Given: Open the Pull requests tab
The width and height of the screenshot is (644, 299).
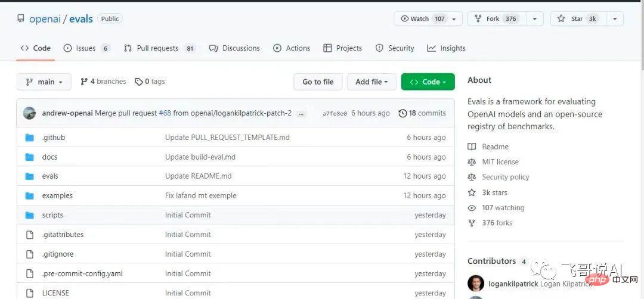Looking at the screenshot, I should pyautogui.click(x=159, y=48).
